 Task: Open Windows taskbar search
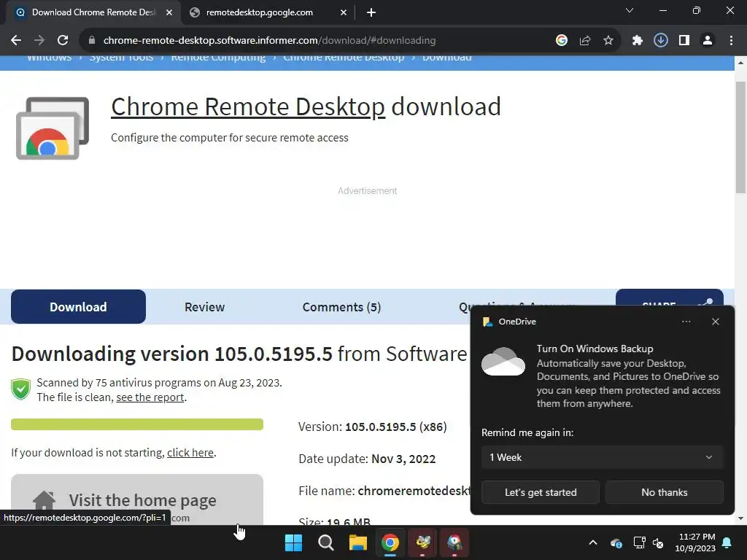click(326, 542)
